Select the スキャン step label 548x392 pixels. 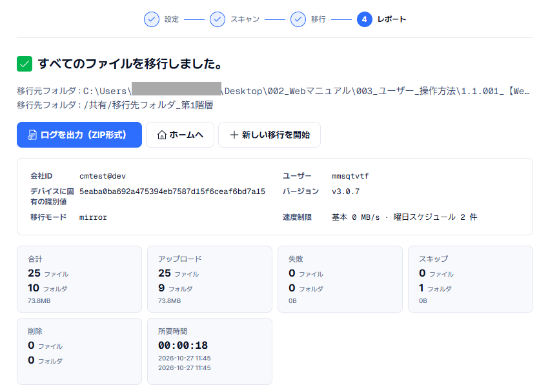[x=245, y=19]
